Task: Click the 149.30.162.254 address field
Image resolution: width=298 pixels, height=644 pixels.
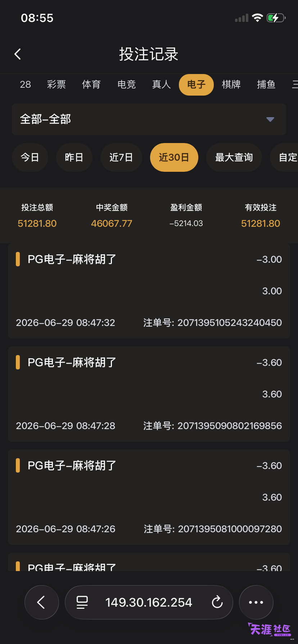Action: click(x=149, y=602)
